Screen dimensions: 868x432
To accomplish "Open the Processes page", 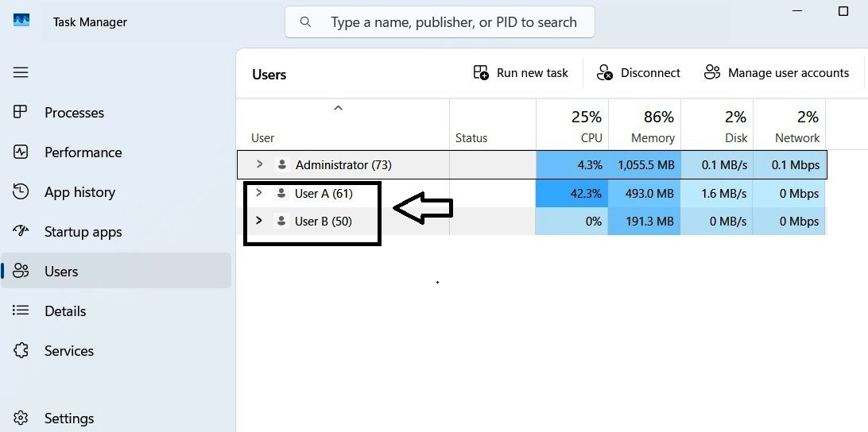I will coord(74,112).
